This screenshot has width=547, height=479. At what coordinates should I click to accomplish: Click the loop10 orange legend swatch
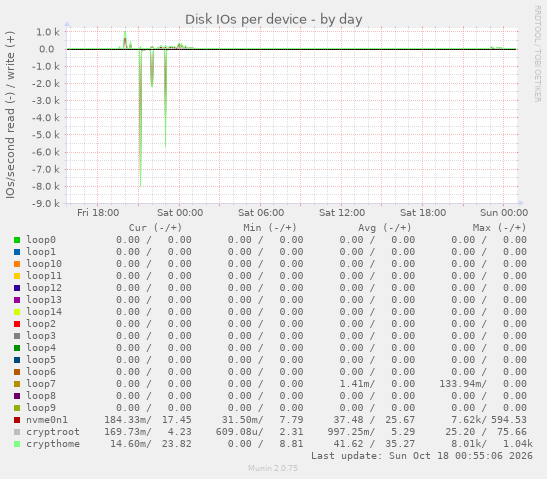pyautogui.click(x=17, y=264)
